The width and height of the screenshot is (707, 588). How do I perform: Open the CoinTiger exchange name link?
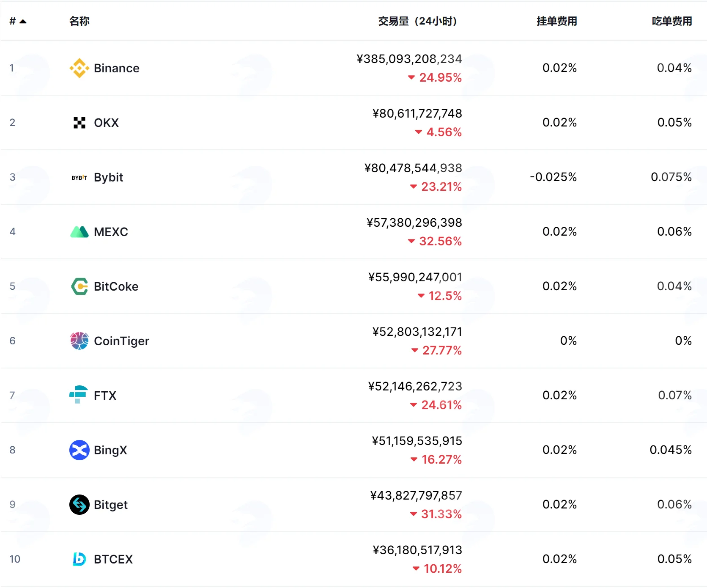[x=121, y=341]
